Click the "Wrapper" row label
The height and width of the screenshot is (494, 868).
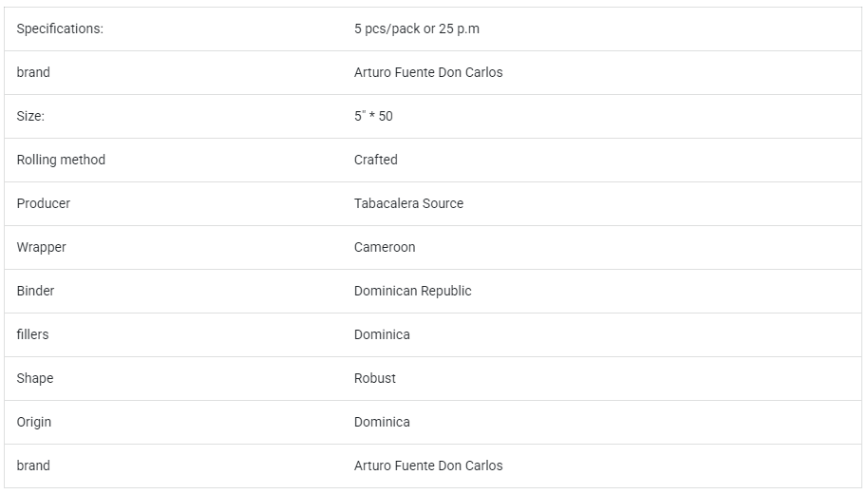click(41, 247)
